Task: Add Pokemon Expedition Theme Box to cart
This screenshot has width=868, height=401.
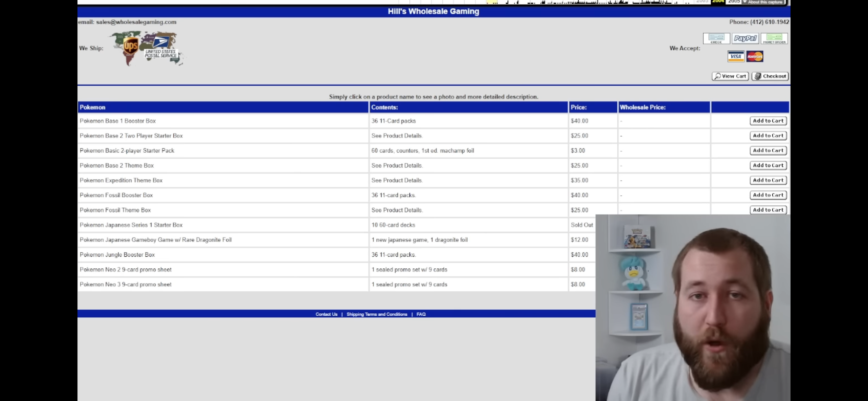Action: [768, 180]
